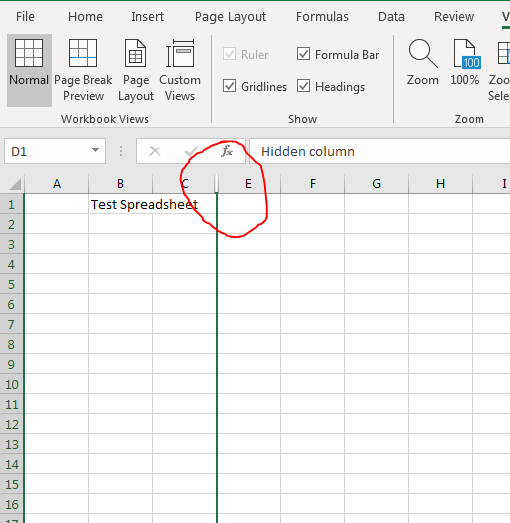Select column E header
Viewport: 510px width, 523px height.
click(x=249, y=183)
